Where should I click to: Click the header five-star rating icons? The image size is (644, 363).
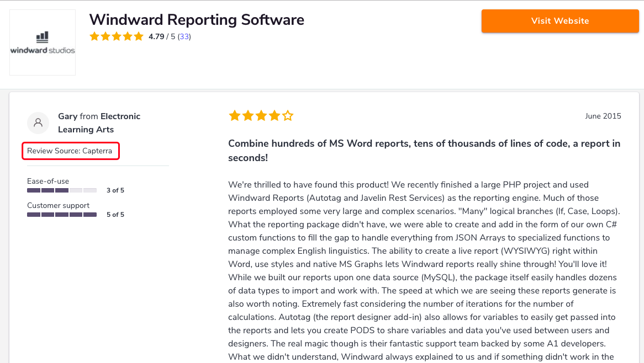click(117, 37)
